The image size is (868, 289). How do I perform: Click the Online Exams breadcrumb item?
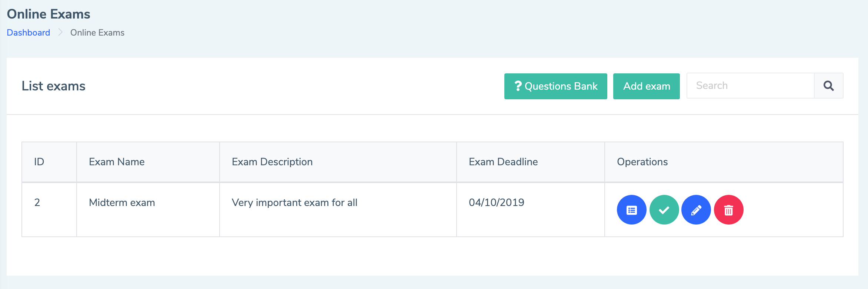97,33
